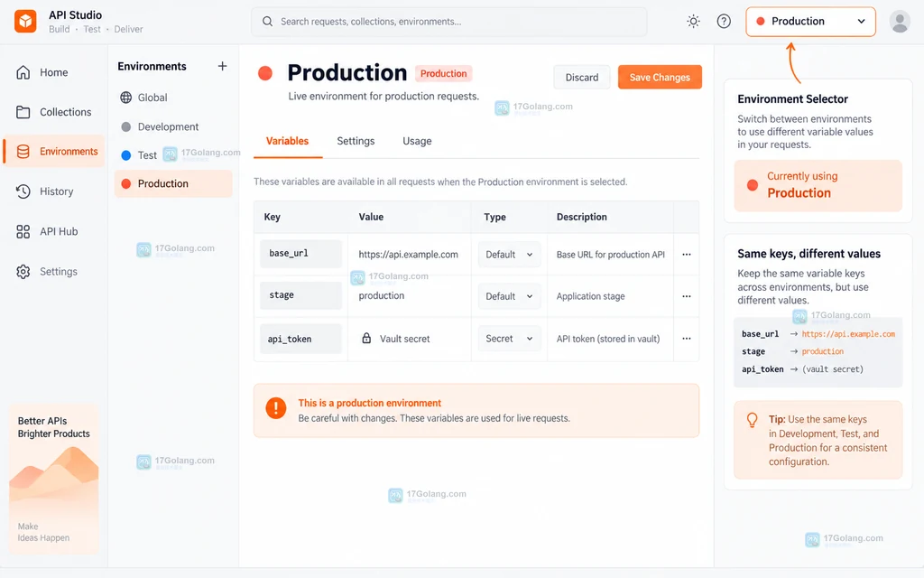Expand the Secret type dropdown for api_token
This screenshot has width=924, height=578.
[x=509, y=339]
